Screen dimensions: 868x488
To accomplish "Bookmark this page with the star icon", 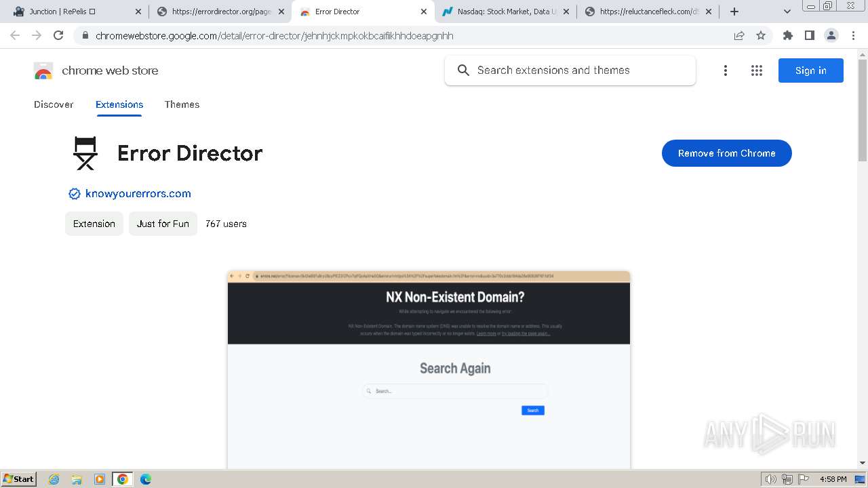I will pos(761,35).
